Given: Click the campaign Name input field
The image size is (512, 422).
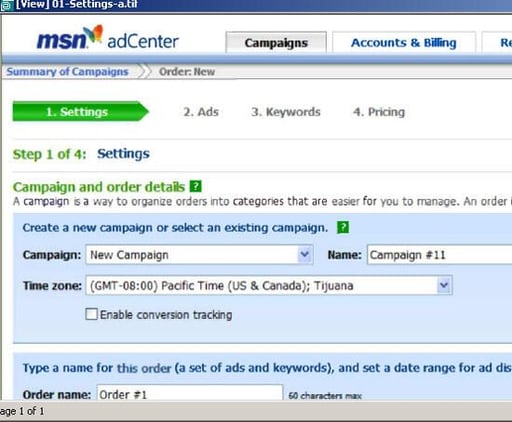Looking at the screenshot, I should [x=439, y=255].
